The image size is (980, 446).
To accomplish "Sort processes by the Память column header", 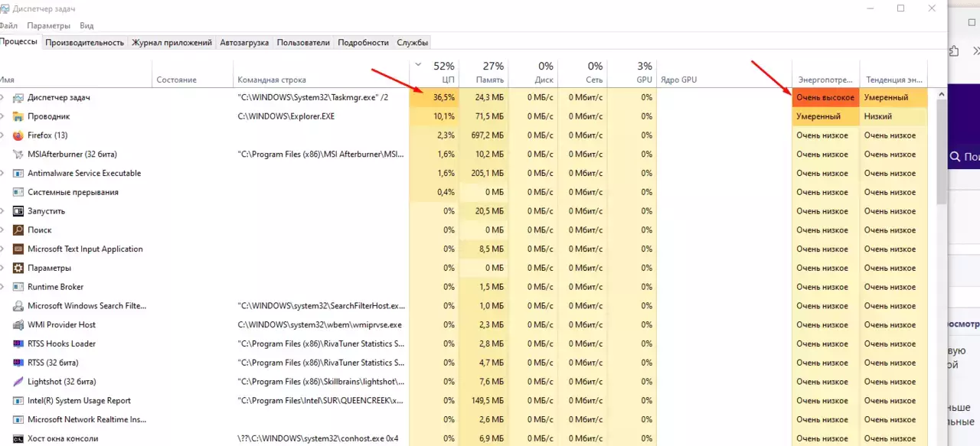I will click(x=484, y=73).
